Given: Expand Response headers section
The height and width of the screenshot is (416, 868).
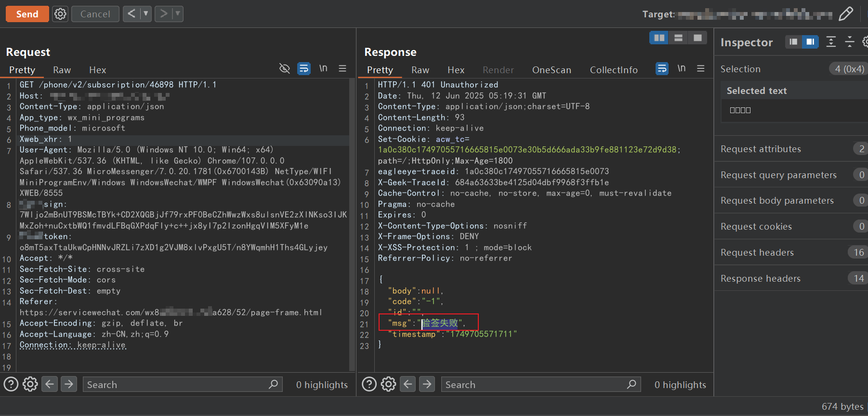Looking at the screenshot, I should [x=791, y=278].
